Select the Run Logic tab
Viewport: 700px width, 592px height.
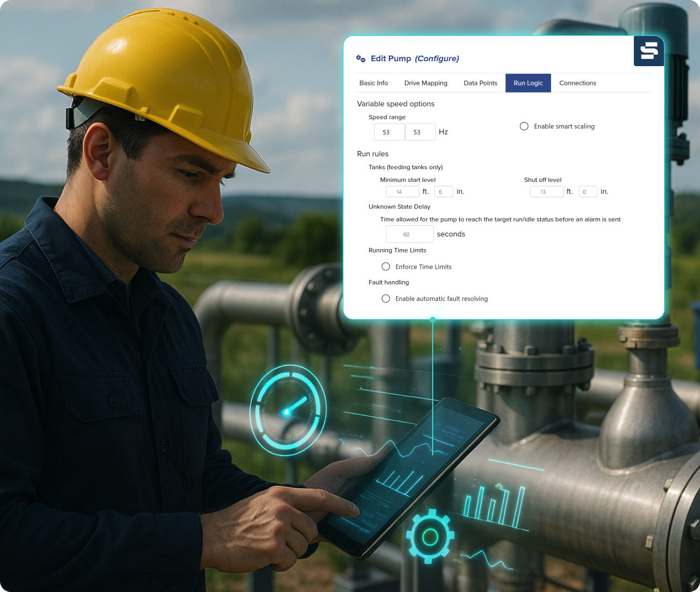point(528,83)
